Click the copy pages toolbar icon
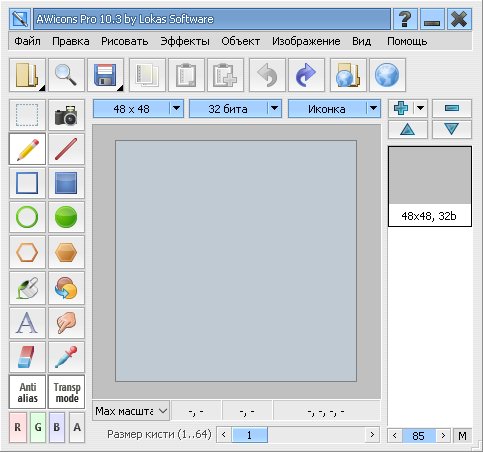 [x=147, y=75]
